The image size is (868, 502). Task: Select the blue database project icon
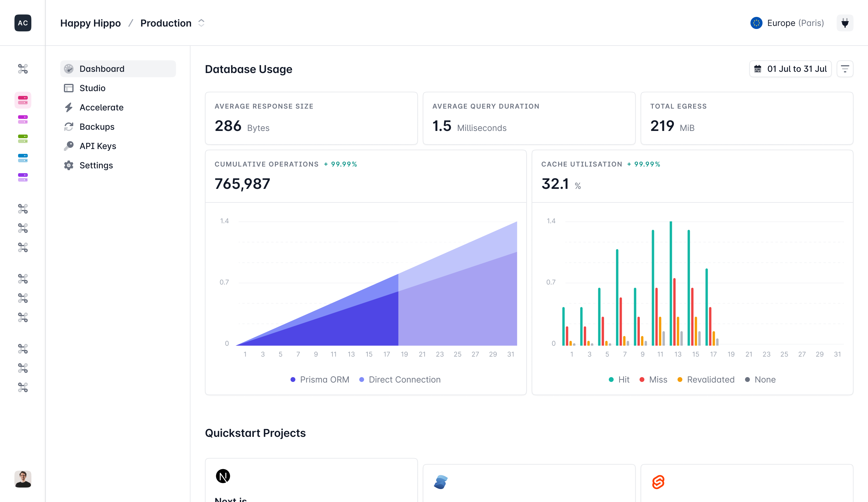(23, 158)
